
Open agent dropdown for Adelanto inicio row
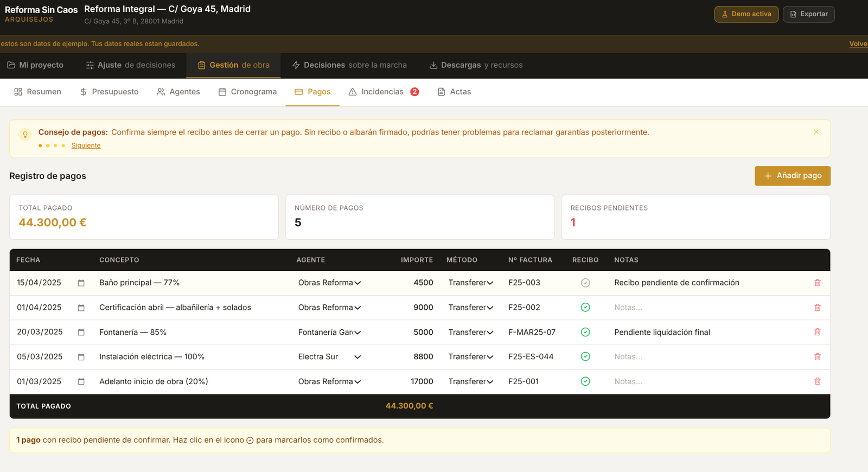coord(330,381)
